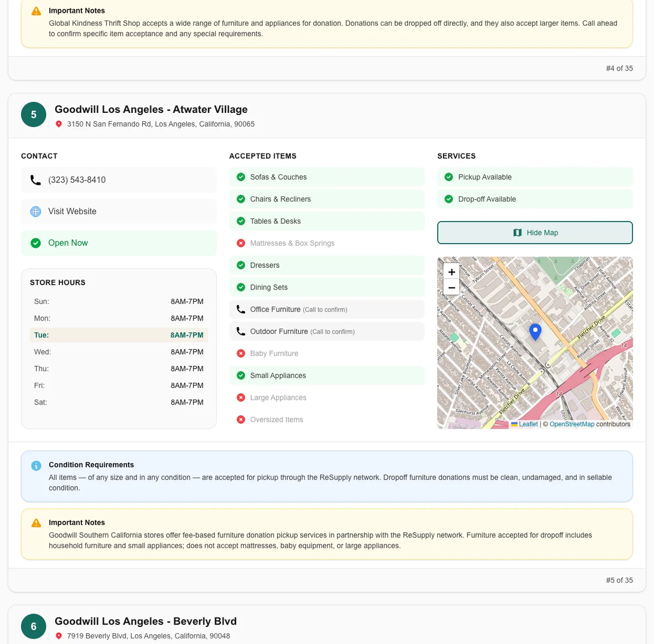
Task: Click the map marker pin on the Leaflet map
Action: (536, 332)
